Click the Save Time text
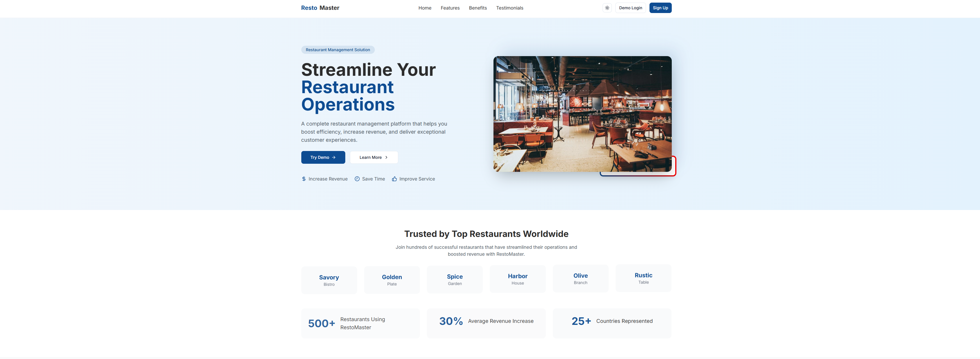 (373, 179)
